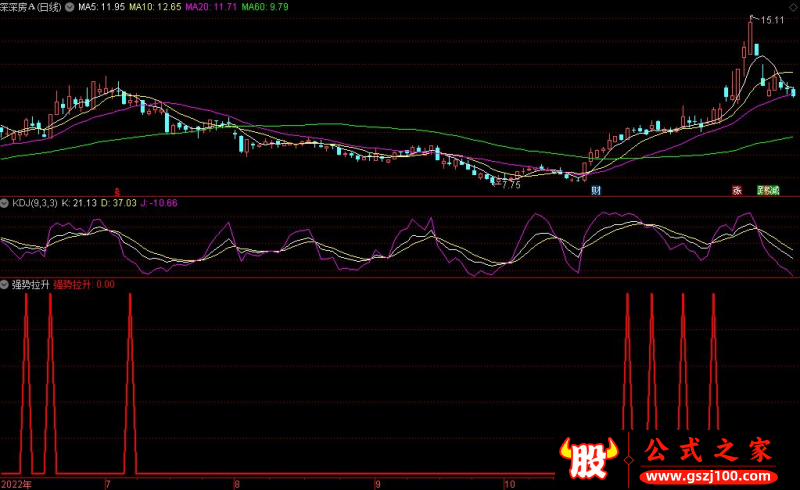Click the blue 财 financial report marker
The height and width of the screenshot is (490, 800).
coord(596,190)
